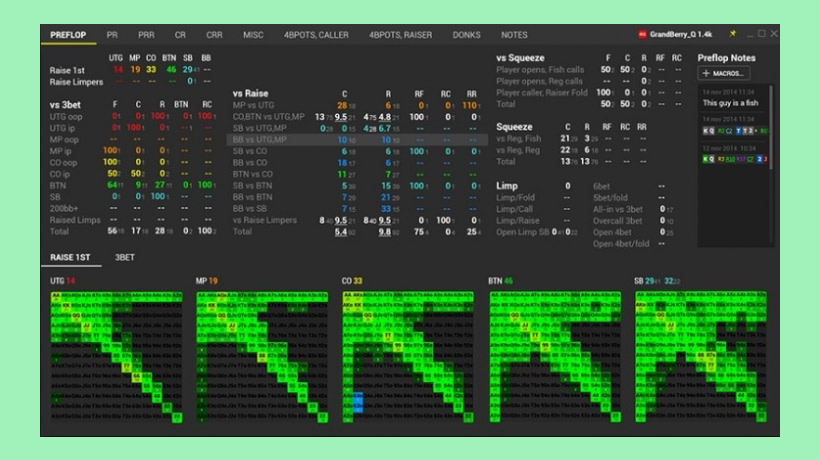The width and height of the screenshot is (820, 460).
Task: Open the NOTES tab
Action: point(514,35)
